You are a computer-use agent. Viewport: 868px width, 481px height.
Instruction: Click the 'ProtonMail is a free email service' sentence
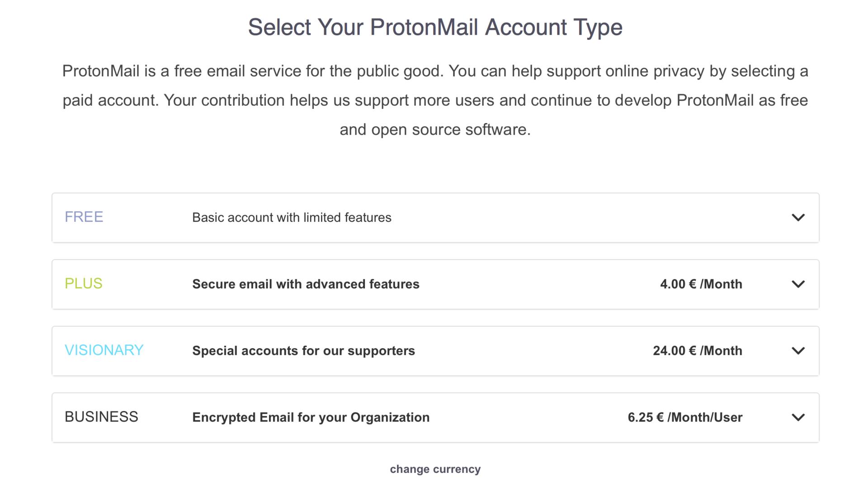point(252,71)
